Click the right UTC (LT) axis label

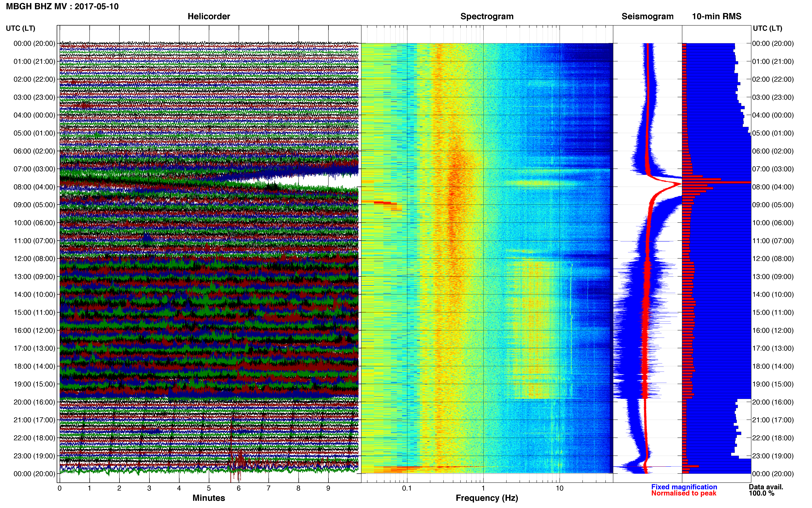(767, 28)
